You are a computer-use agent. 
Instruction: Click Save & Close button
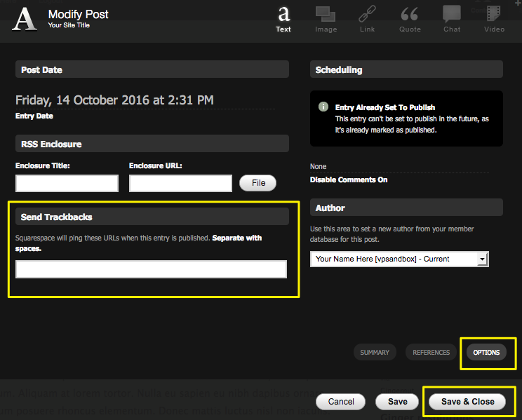467,402
